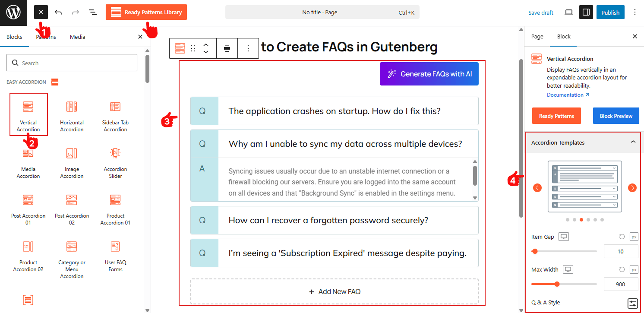Insert the Post Accordion 02 block
The image size is (644, 313).
[72, 209]
